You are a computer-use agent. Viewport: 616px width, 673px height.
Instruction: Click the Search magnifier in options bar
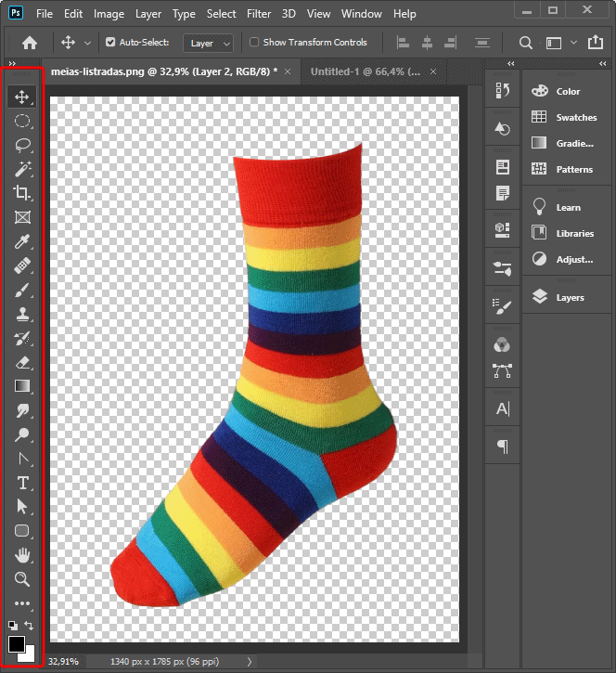point(525,43)
